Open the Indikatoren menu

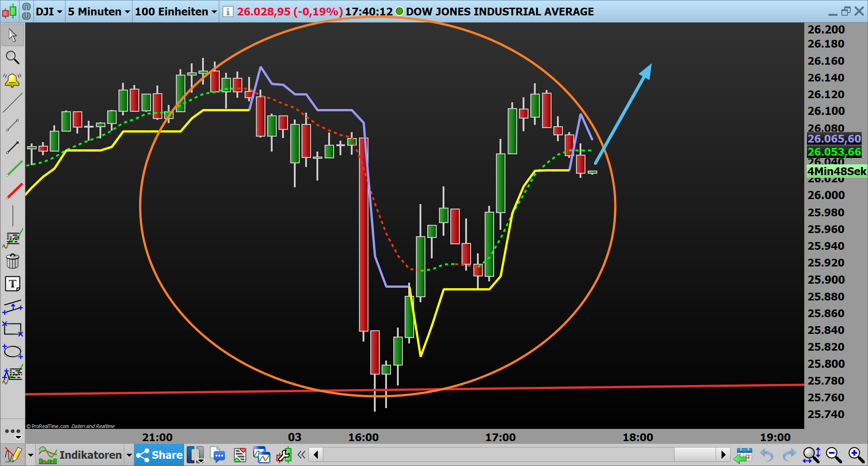point(90,455)
